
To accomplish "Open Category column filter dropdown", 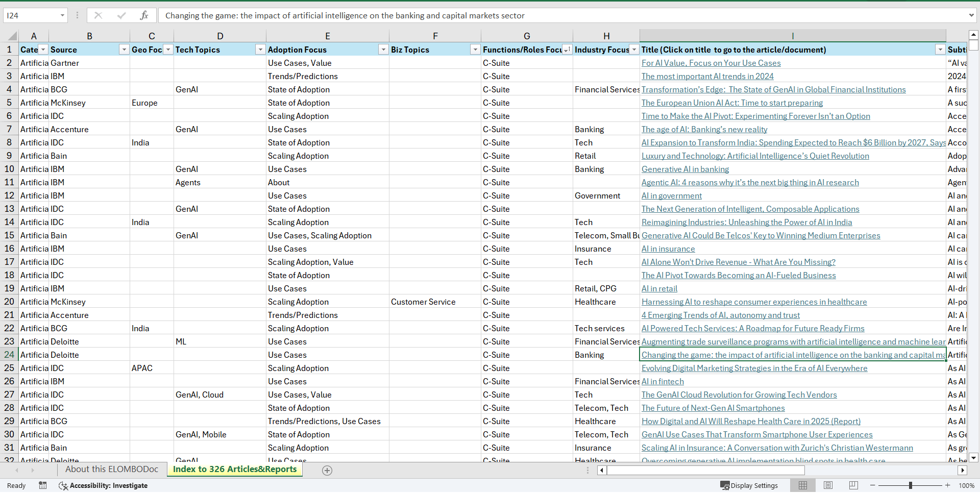I will (x=43, y=50).
